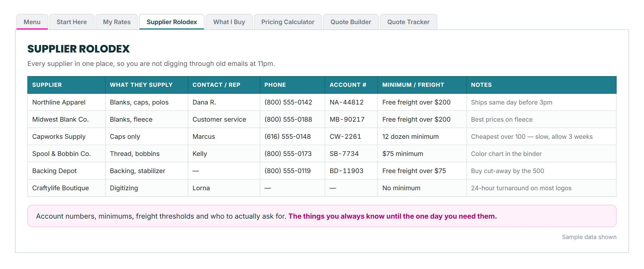Click the Cheapest over 100 note

pos(541,137)
